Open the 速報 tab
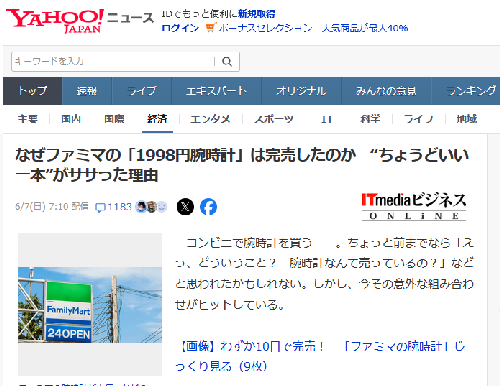Viewport: 500px width, 386px height. [87, 91]
